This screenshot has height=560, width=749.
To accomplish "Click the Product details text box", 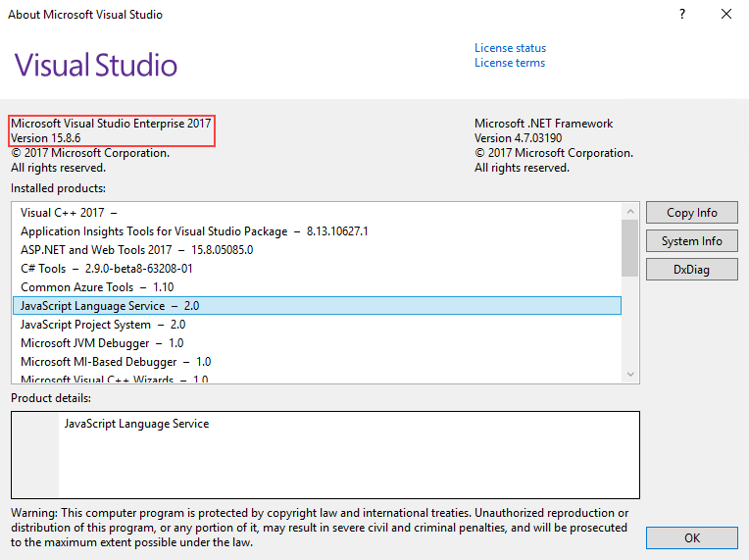I will pos(325,455).
